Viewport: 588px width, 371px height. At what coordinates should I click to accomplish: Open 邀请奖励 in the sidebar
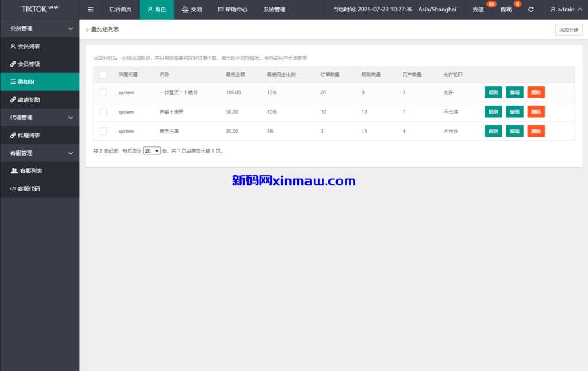point(40,99)
